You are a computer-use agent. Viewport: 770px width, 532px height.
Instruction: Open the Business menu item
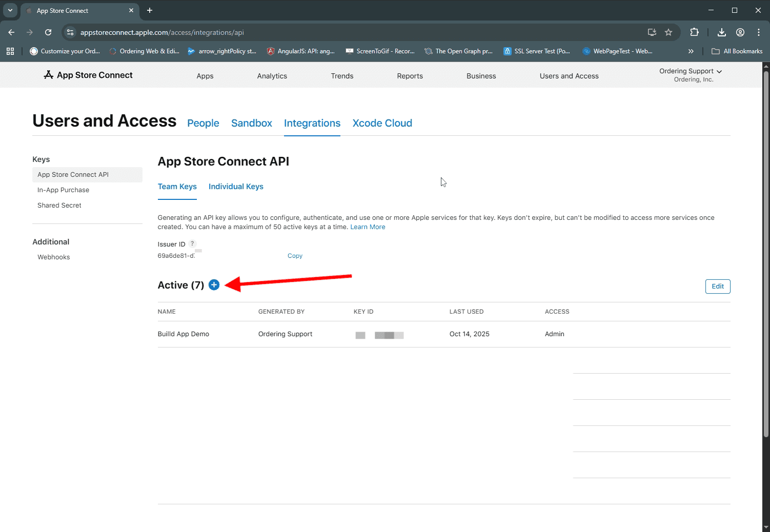point(481,76)
